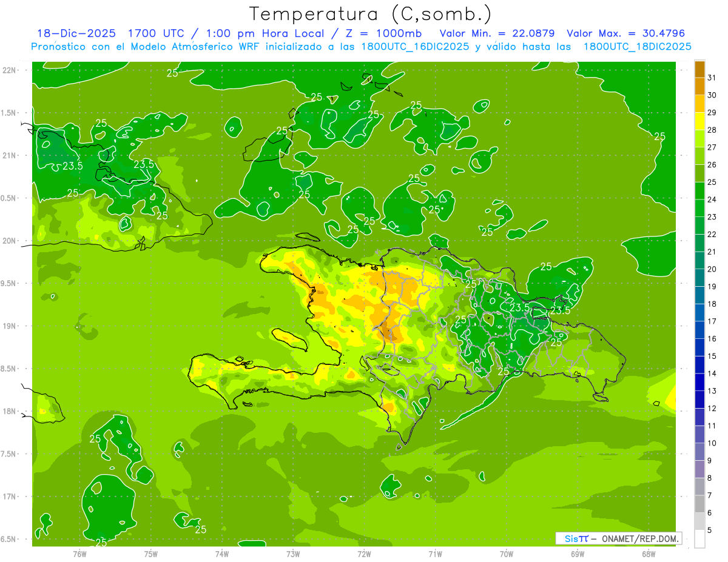This screenshot has width=728, height=562.
Task: Select the yellow legend swatch between 28 and 29
Action: pyautogui.click(x=699, y=121)
